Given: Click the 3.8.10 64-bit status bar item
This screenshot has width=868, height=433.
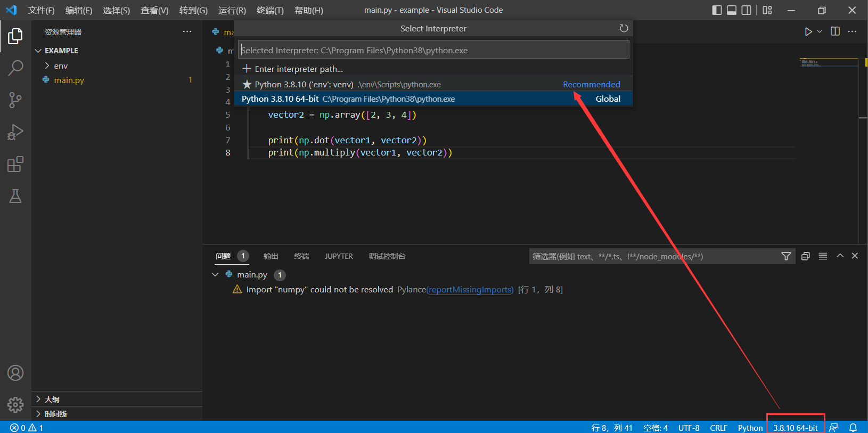Looking at the screenshot, I should click(795, 428).
